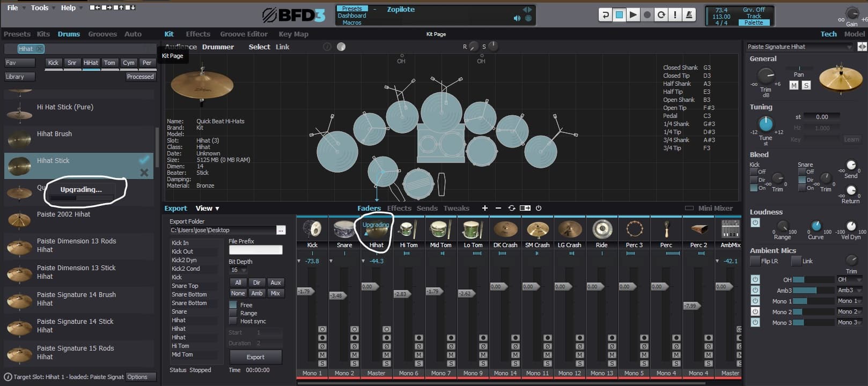This screenshot has width=868, height=386.
Task: Open the File menu
Action: coord(16,8)
